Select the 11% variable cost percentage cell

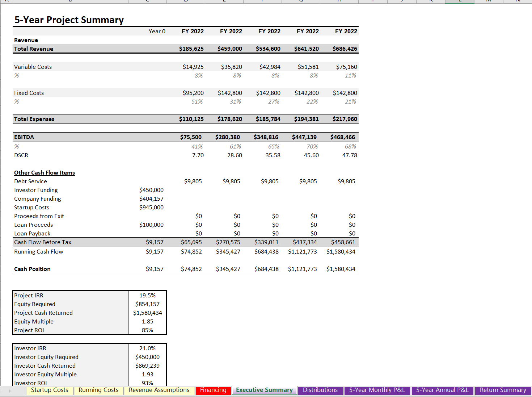point(350,76)
